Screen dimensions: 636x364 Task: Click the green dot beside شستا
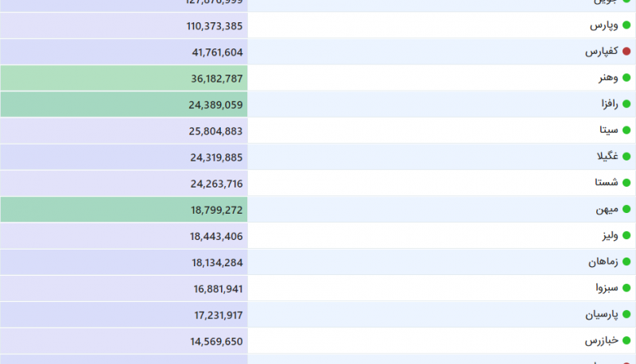pos(626,183)
